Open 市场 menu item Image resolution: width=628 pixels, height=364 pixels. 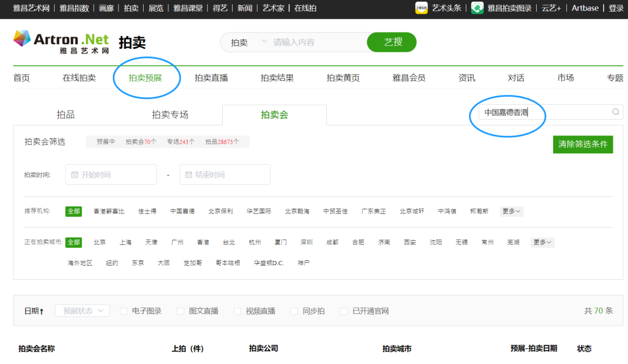566,78
